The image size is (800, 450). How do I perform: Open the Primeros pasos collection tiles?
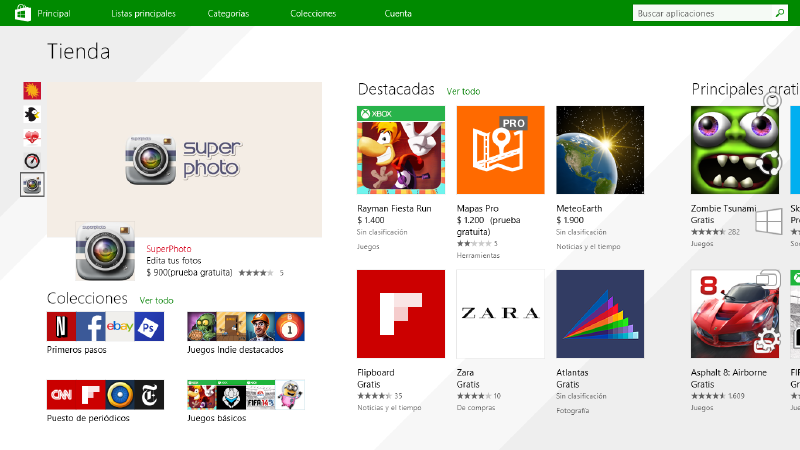coord(106,327)
